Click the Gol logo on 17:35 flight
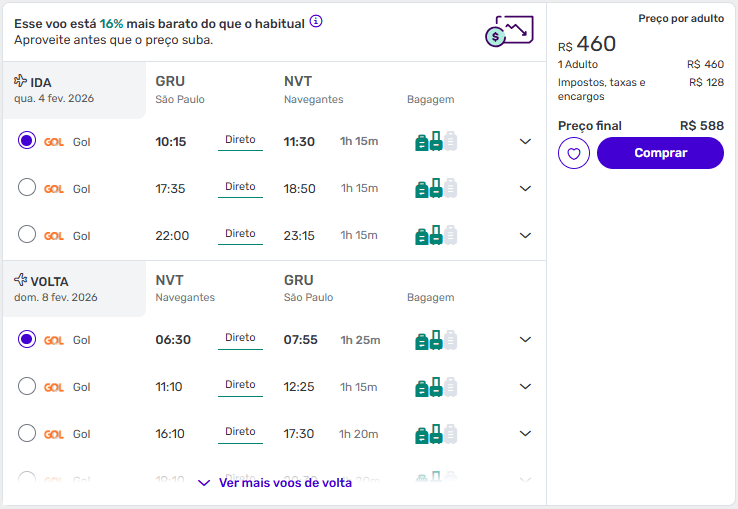This screenshot has height=509, width=738. pos(54,189)
